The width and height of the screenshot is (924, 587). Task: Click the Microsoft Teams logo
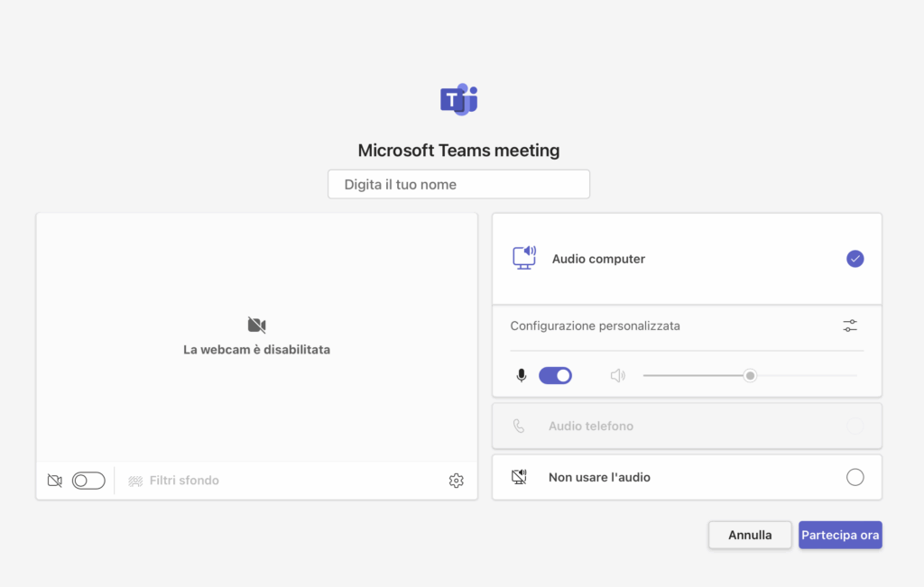[459, 99]
